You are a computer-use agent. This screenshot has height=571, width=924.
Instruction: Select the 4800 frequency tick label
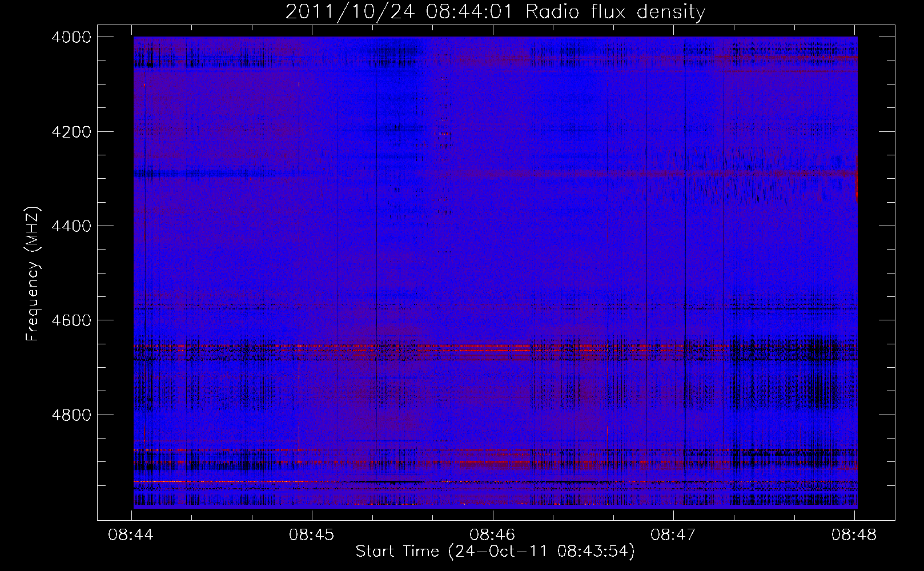[x=71, y=415]
